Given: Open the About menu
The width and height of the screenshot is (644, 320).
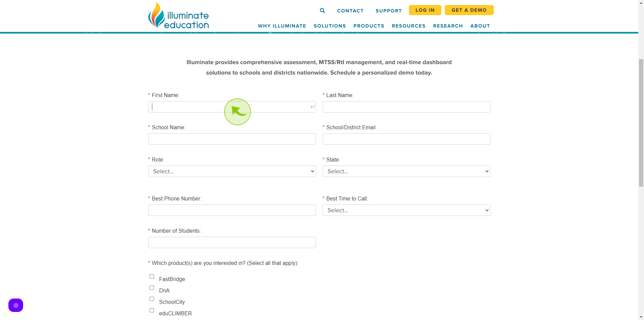Looking at the screenshot, I should pos(480,26).
